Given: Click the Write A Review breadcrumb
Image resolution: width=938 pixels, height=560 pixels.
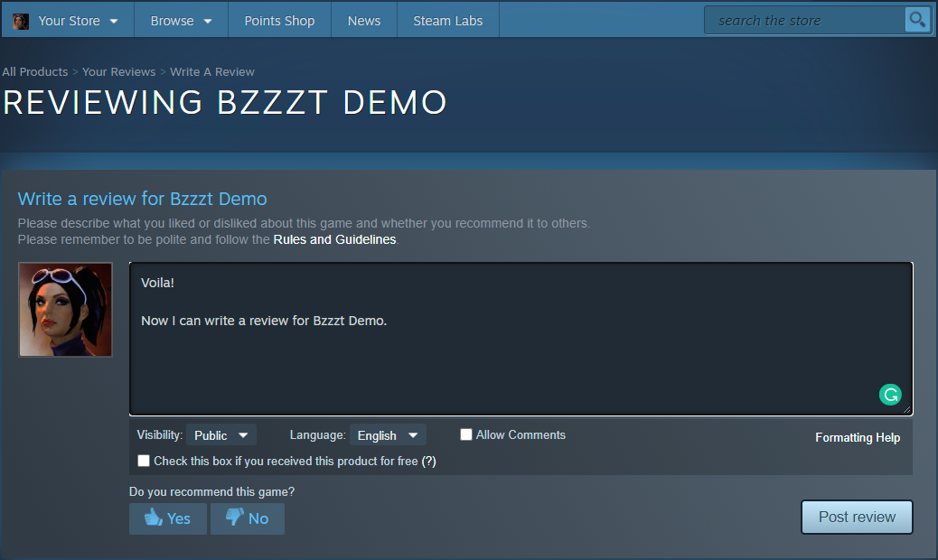Looking at the screenshot, I should 211,71.
